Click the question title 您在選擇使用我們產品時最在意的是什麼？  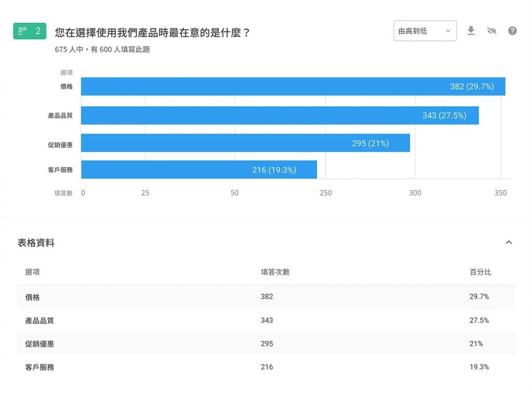pyautogui.click(x=153, y=33)
